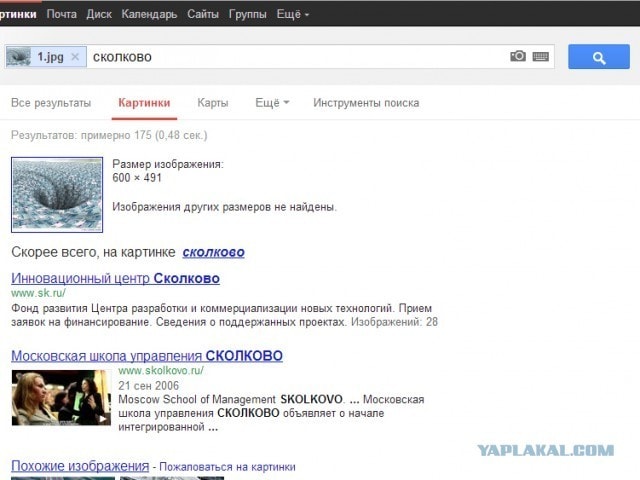The height and width of the screenshot is (480, 640).
Task: Open Календарь in top bar
Action: tap(149, 14)
